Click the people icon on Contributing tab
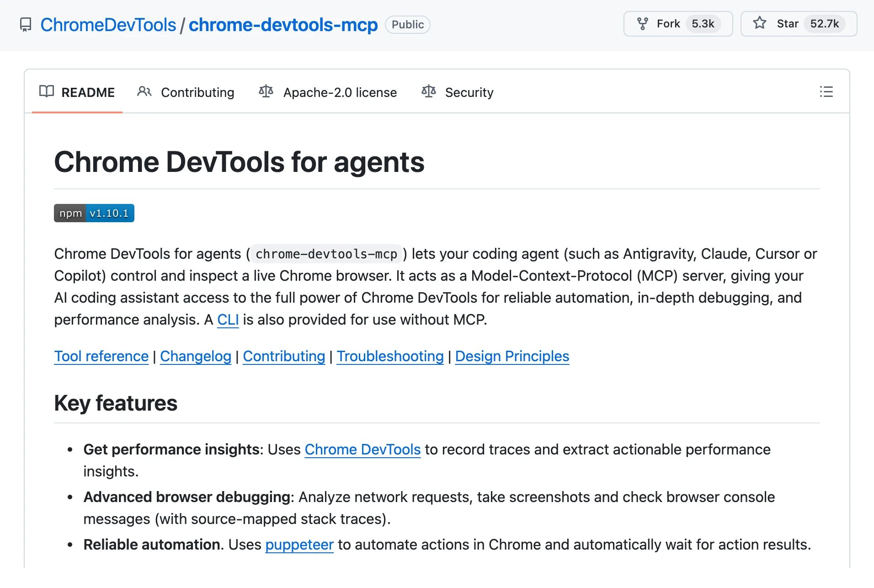 [144, 91]
